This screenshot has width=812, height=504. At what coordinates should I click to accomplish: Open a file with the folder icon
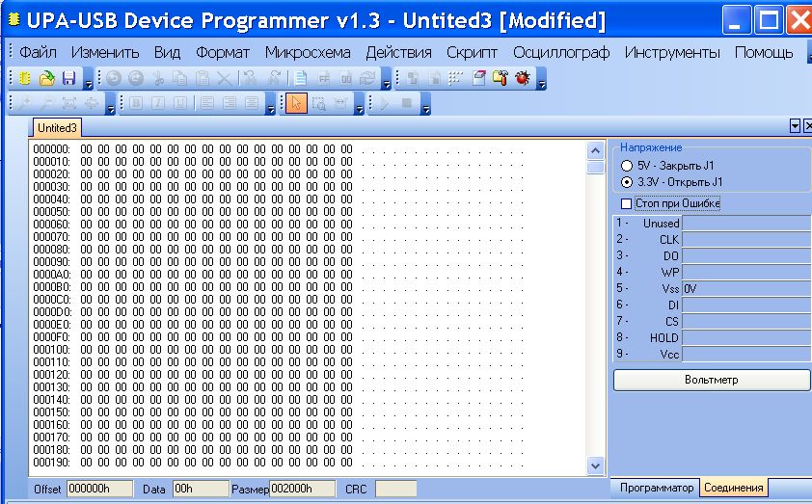pos(46,78)
